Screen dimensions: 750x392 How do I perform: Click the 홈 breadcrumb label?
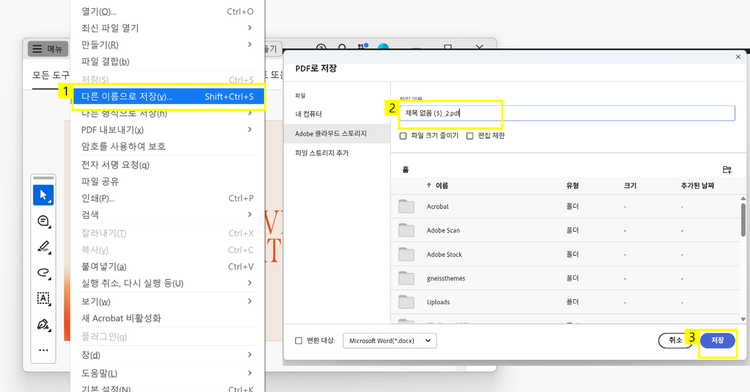pos(406,170)
